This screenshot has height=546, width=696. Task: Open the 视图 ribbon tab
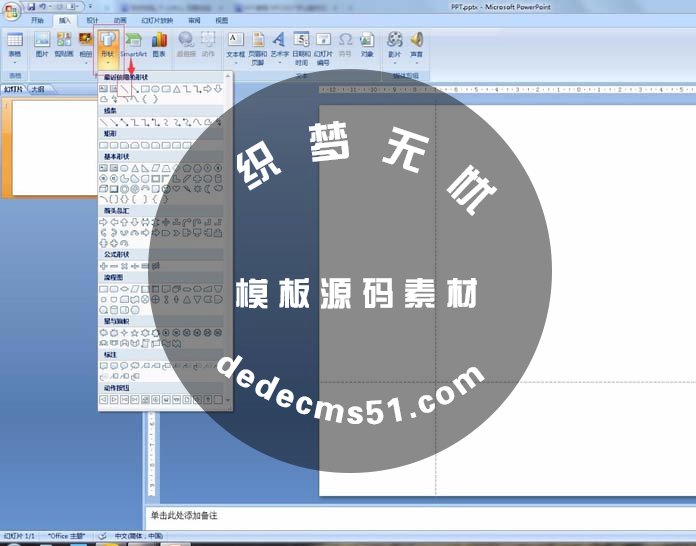point(221,20)
